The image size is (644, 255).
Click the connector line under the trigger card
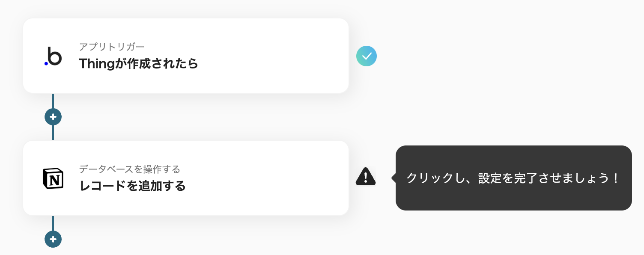(53, 101)
